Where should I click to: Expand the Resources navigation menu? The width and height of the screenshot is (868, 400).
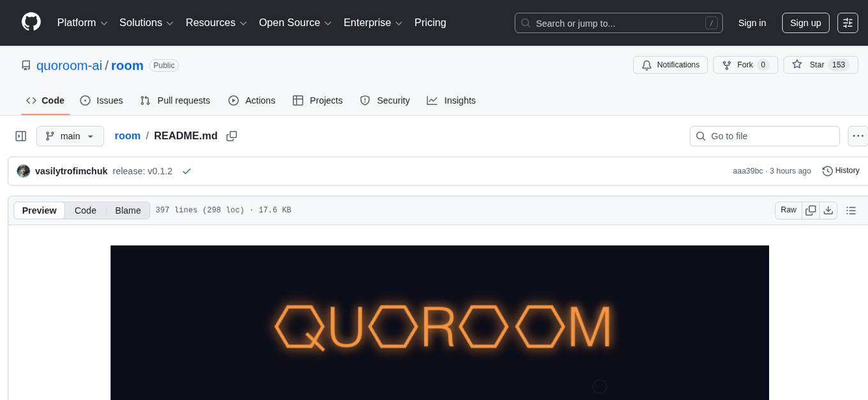[216, 22]
